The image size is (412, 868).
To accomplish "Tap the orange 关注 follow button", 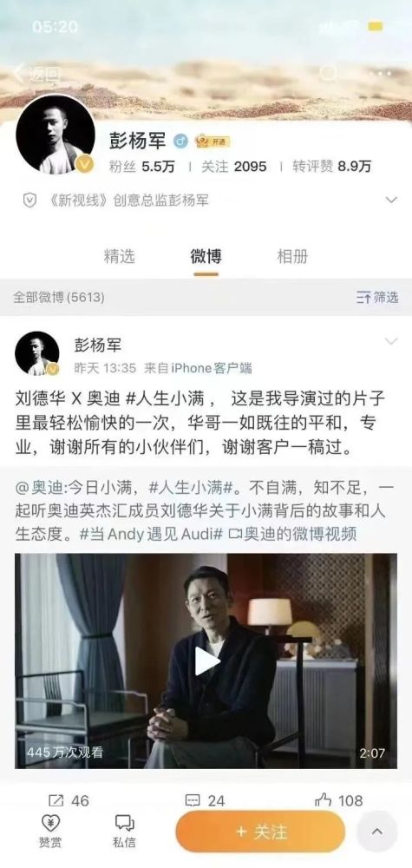I will 260,831.
